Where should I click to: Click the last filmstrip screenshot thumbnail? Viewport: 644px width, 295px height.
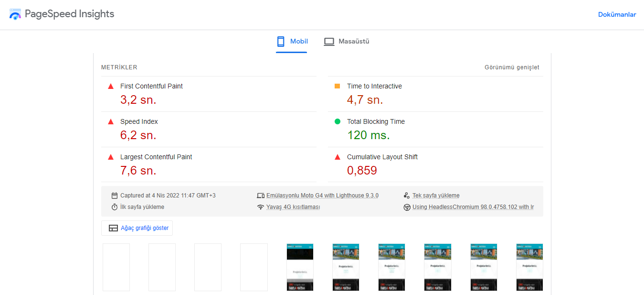point(529,267)
